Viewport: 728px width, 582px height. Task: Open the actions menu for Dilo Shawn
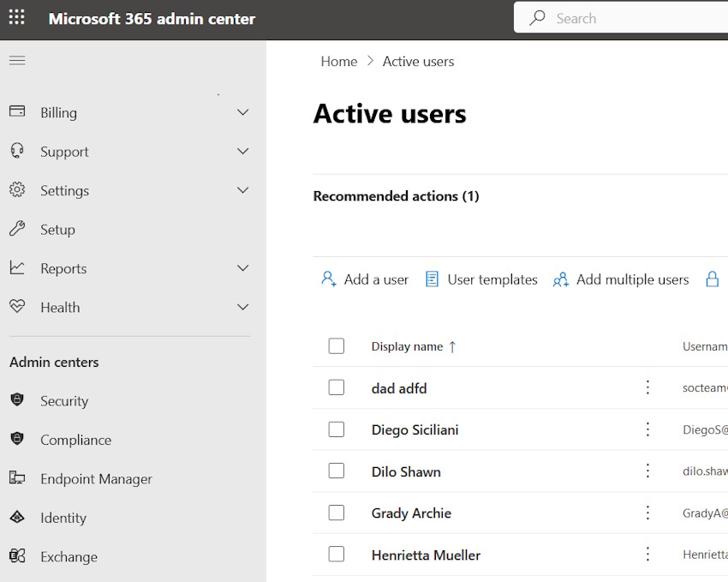[x=647, y=471]
